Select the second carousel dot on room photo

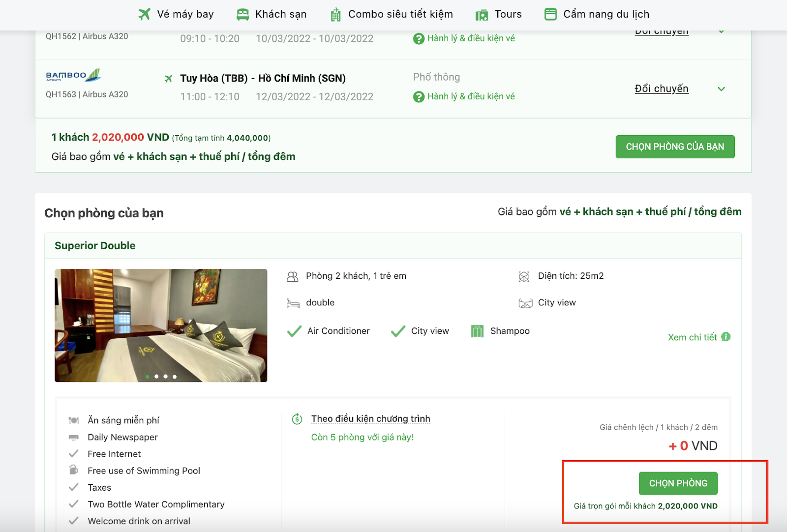156,377
